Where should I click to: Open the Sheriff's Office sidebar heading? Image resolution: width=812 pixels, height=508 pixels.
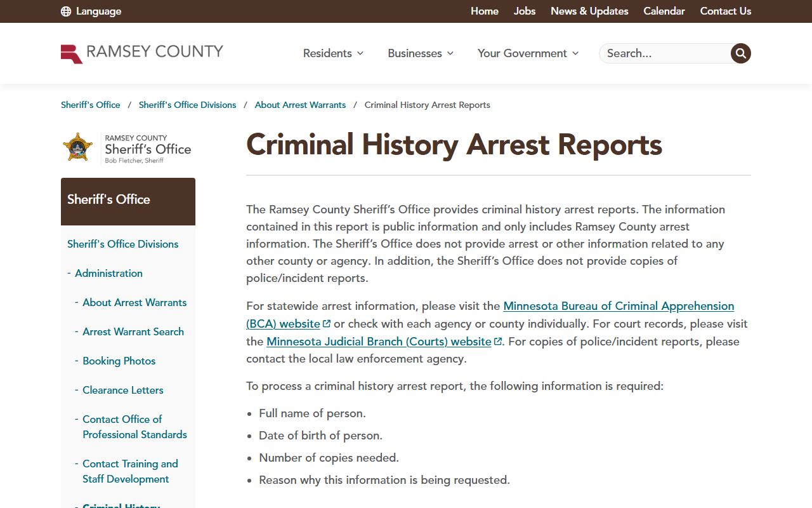(x=128, y=201)
